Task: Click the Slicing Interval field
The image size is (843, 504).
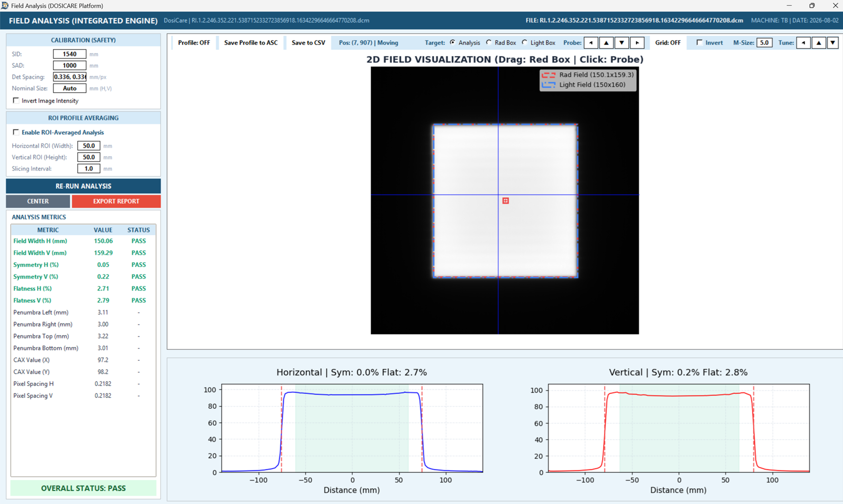Action: pyautogui.click(x=89, y=169)
